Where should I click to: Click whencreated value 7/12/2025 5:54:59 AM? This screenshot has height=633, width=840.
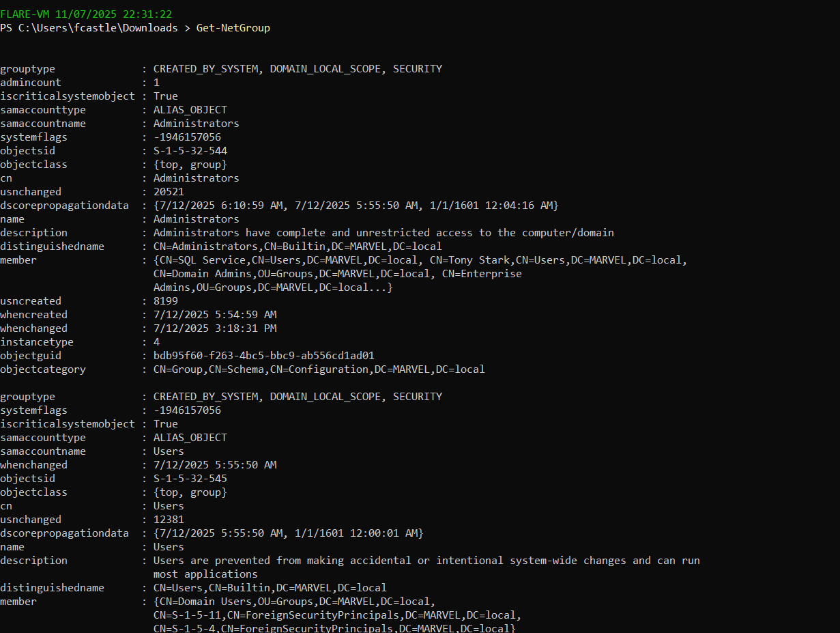215,315
